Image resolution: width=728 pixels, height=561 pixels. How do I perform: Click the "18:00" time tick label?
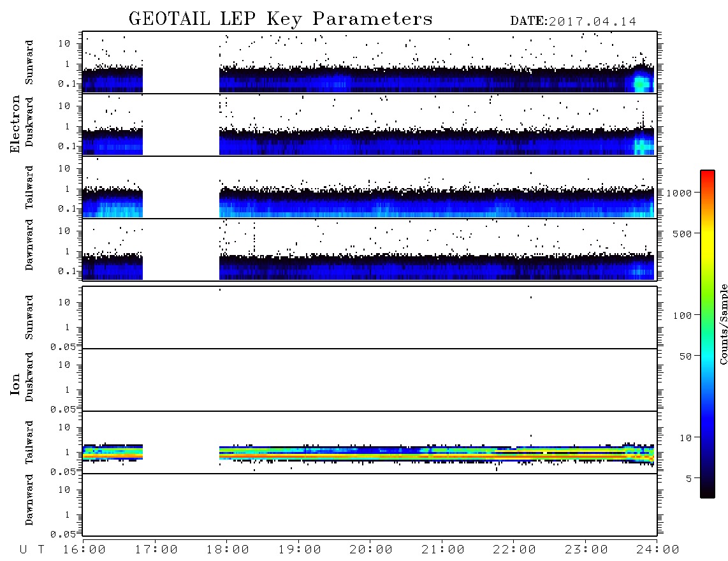click(228, 550)
